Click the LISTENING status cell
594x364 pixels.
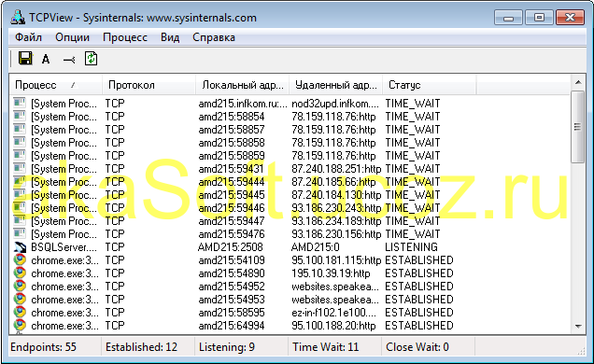(x=411, y=247)
